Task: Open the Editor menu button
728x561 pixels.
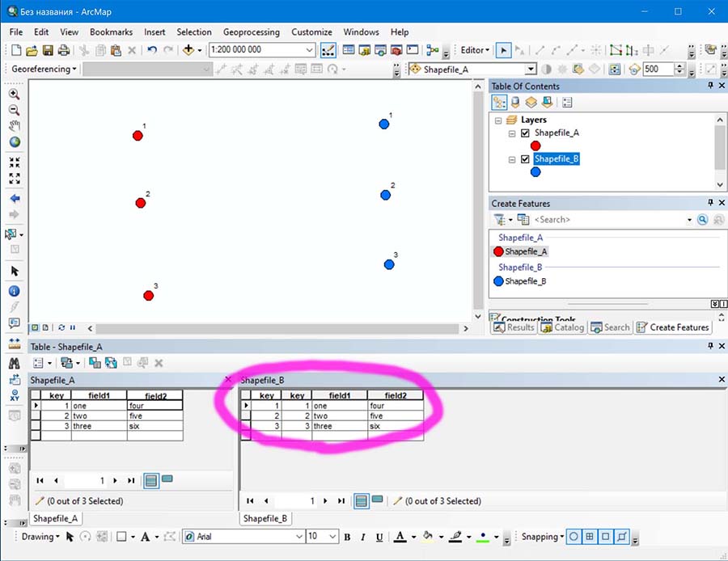Action: (475, 50)
